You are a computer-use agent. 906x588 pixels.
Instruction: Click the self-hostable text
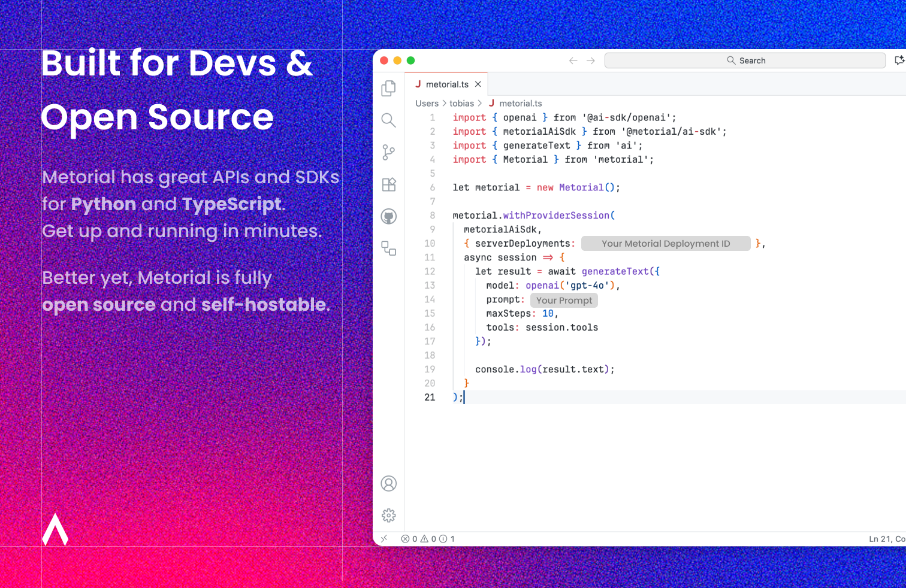tap(264, 305)
